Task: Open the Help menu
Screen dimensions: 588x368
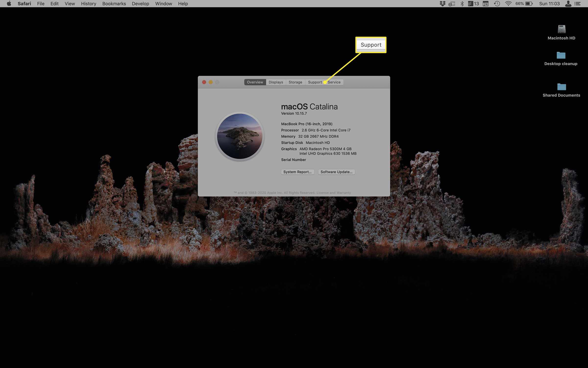Action: [183, 4]
